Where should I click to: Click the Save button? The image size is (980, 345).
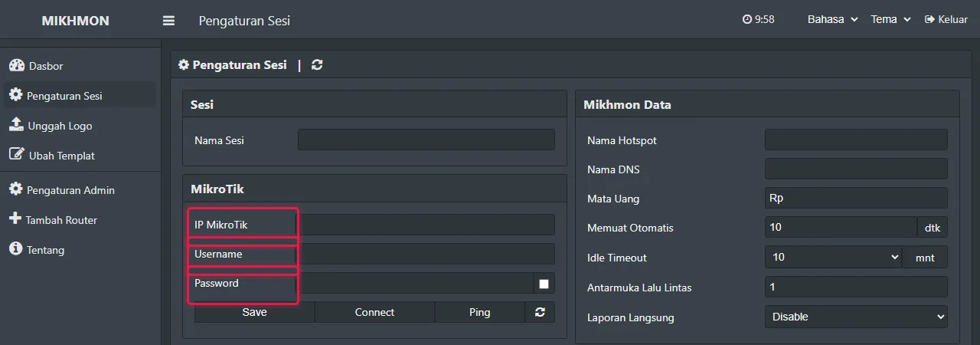(254, 312)
